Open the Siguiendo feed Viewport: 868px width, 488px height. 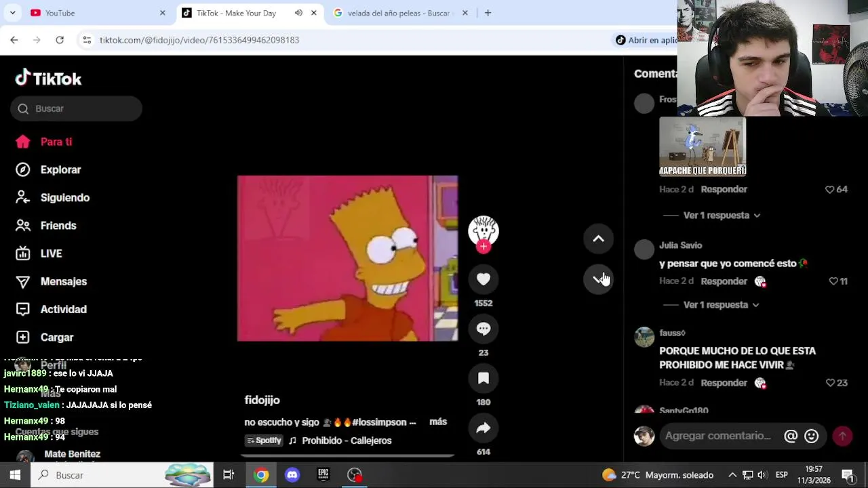52,198
